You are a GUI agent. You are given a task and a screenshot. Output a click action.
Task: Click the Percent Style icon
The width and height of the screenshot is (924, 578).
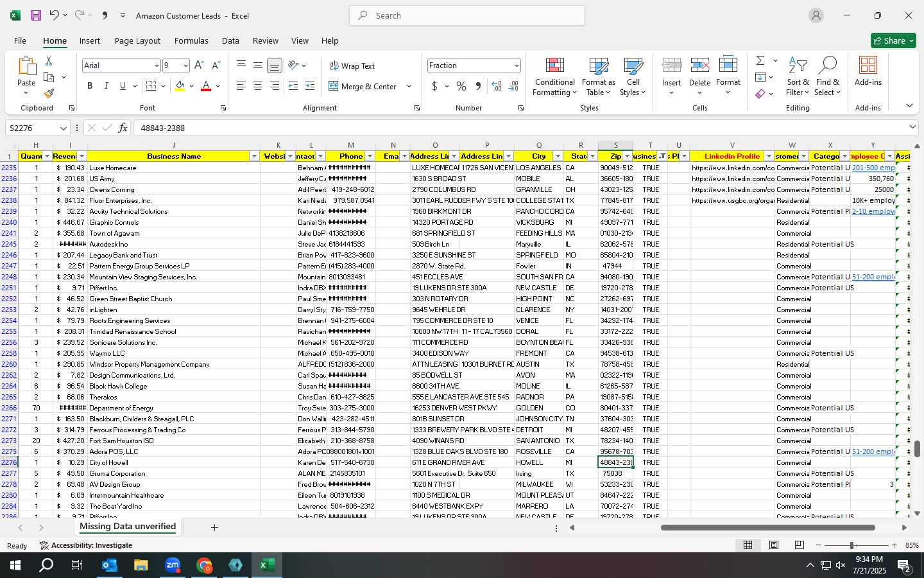click(461, 86)
